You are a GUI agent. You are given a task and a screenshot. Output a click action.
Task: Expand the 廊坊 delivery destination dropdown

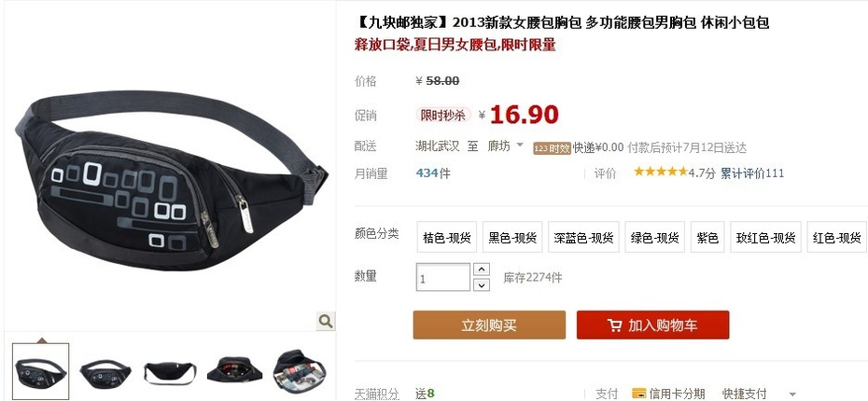click(519, 145)
